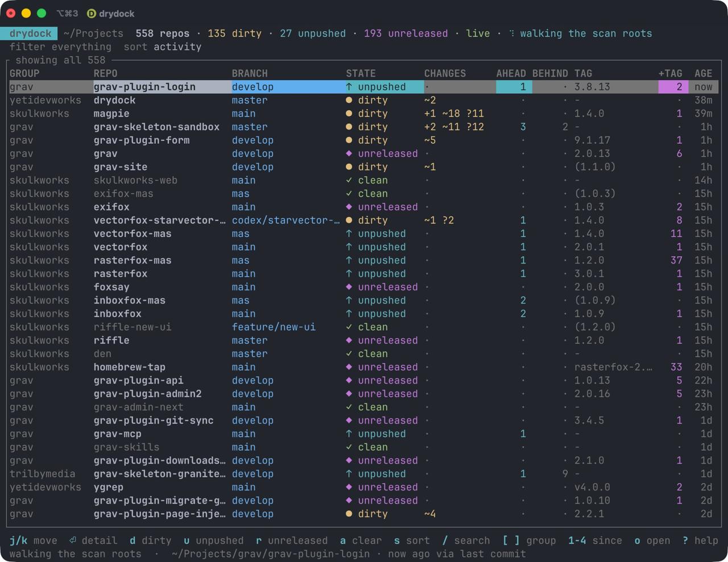Click the unreleased diamond icon in grav row
The width and height of the screenshot is (728, 562).
coord(349,153)
